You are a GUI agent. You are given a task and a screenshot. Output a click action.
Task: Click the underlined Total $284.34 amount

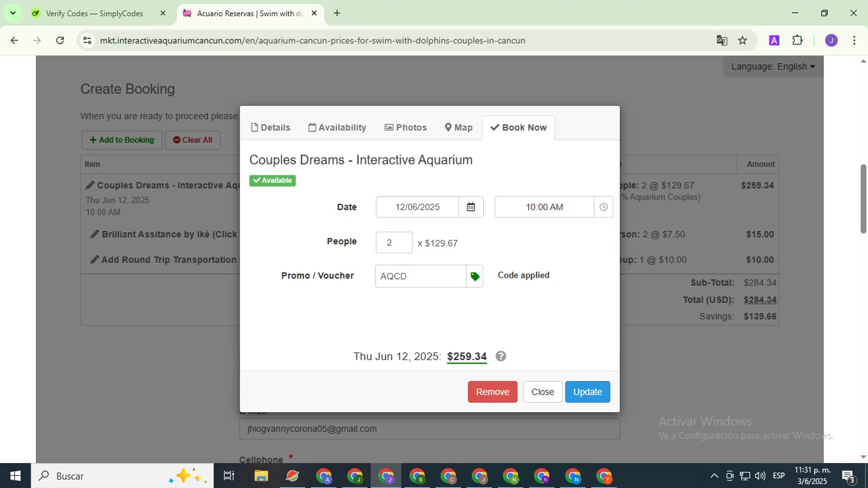(x=760, y=300)
